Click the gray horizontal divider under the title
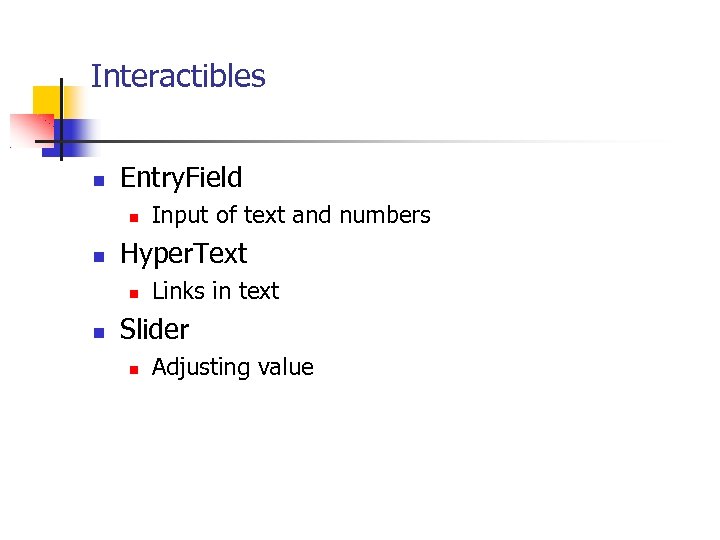This screenshot has width=720, height=540. tap(400, 142)
